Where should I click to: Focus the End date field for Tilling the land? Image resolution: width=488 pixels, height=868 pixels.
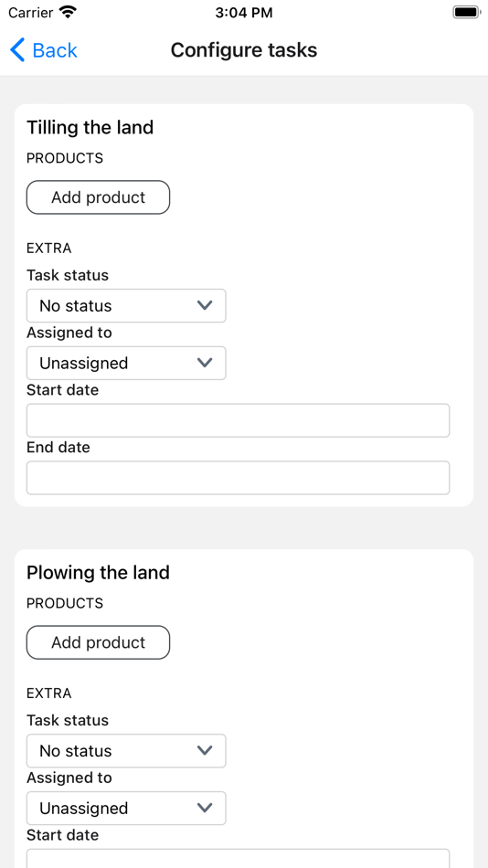coord(239,478)
